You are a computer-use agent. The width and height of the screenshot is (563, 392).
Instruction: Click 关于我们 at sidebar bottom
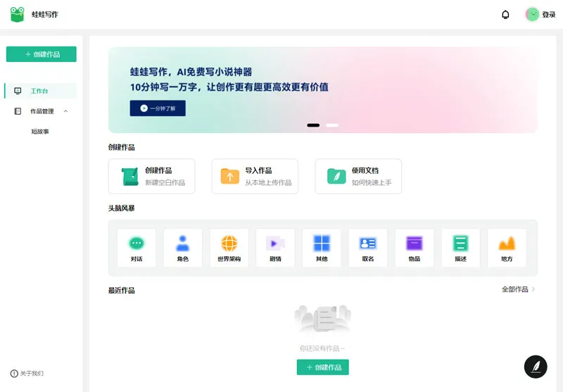pyautogui.click(x=32, y=373)
